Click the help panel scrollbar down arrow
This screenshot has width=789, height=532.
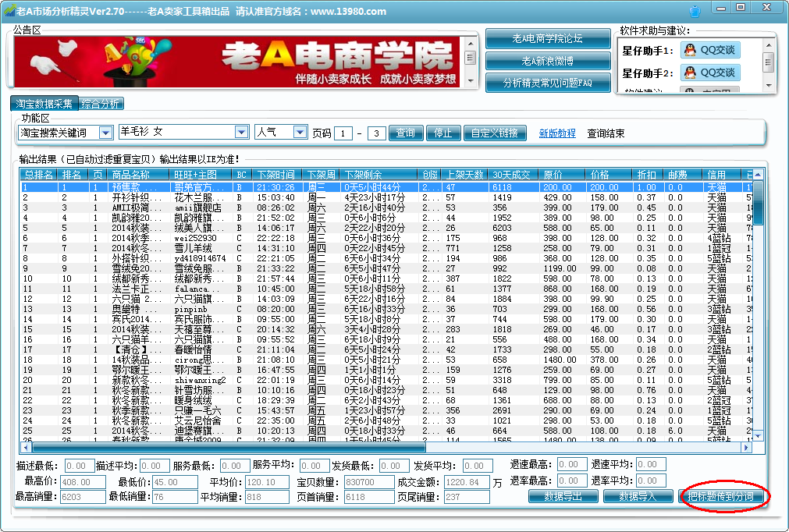click(x=769, y=86)
